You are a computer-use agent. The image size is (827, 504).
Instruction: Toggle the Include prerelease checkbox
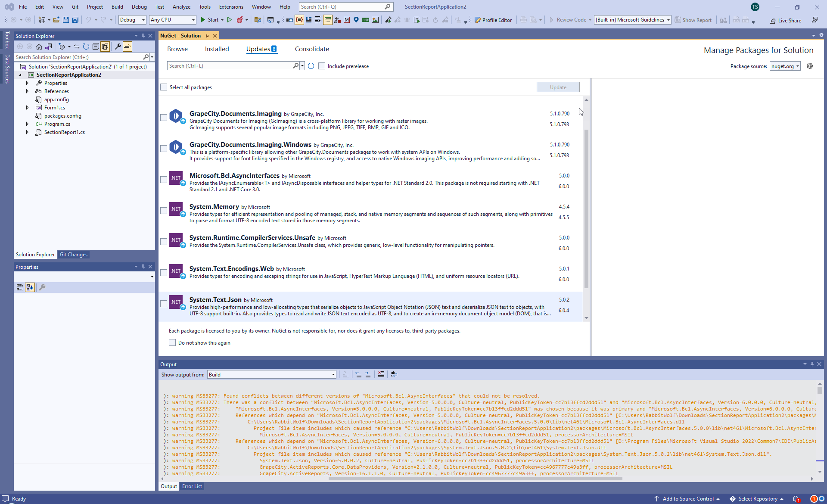[322, 66]
